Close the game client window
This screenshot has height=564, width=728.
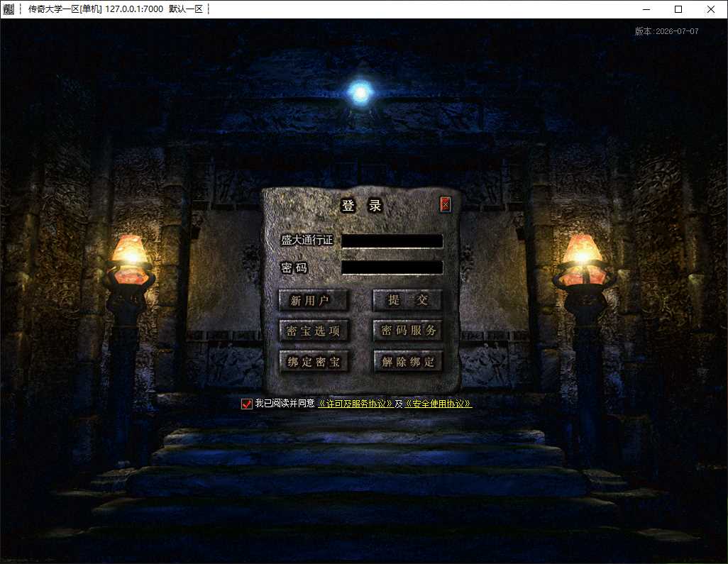tap(710, 9)
